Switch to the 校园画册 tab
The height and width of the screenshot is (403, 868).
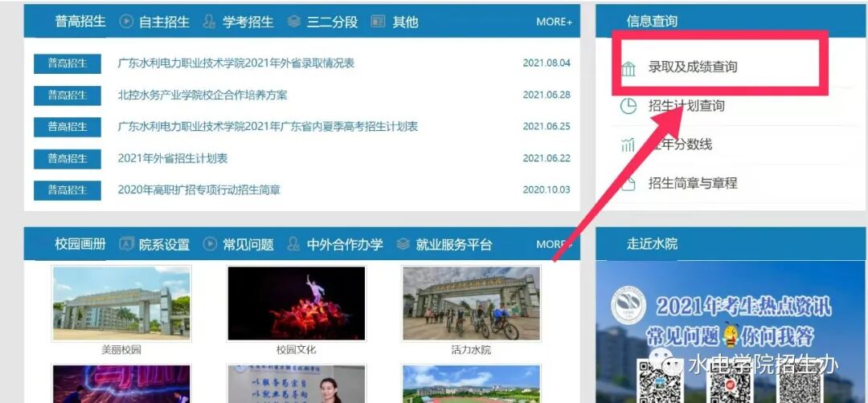[x=80, y=244]
